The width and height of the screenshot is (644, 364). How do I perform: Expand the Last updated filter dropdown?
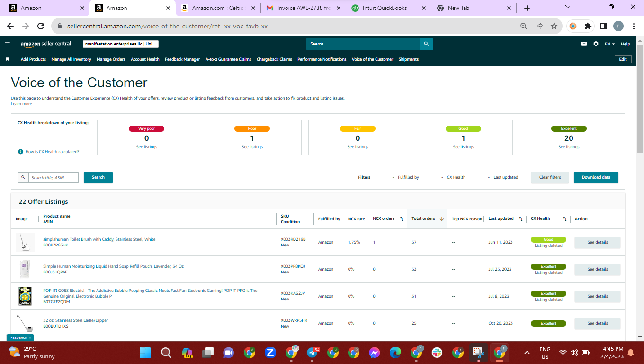pos(503,177)
